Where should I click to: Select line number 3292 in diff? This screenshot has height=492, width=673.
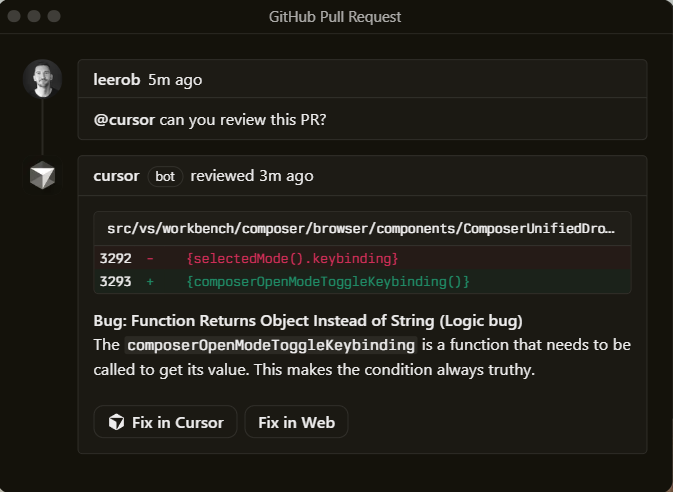(115, 258)
